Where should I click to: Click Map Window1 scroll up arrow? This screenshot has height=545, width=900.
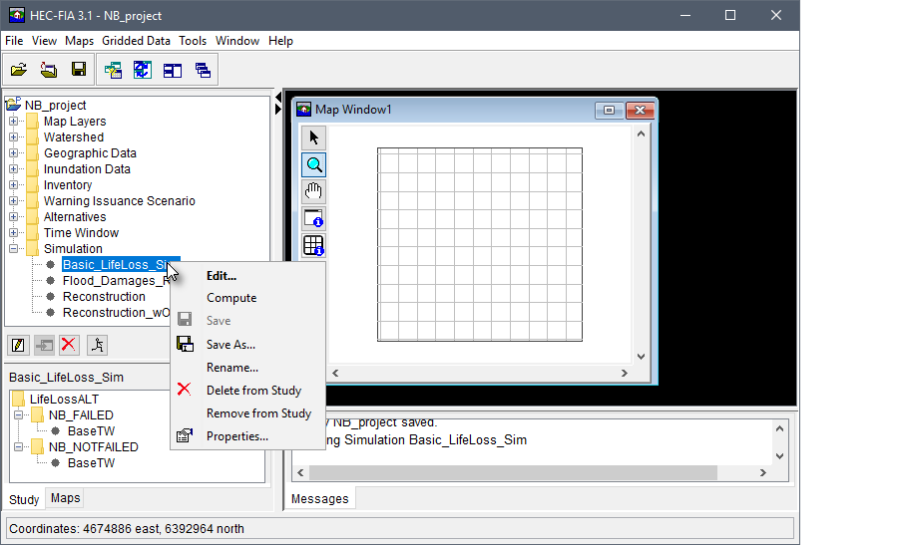[x=641, y=134]
